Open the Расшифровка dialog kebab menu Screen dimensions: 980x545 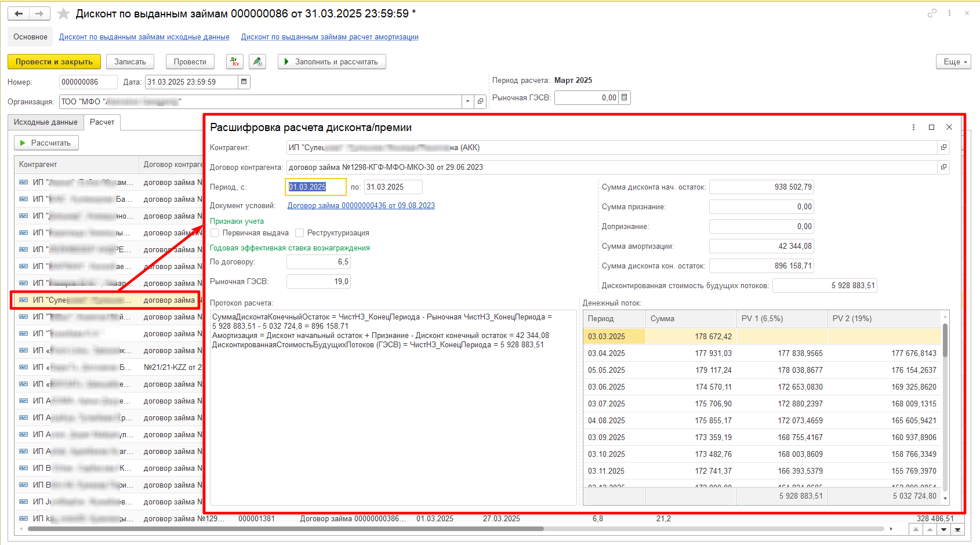pyautogui.click(x=913, y=128)
